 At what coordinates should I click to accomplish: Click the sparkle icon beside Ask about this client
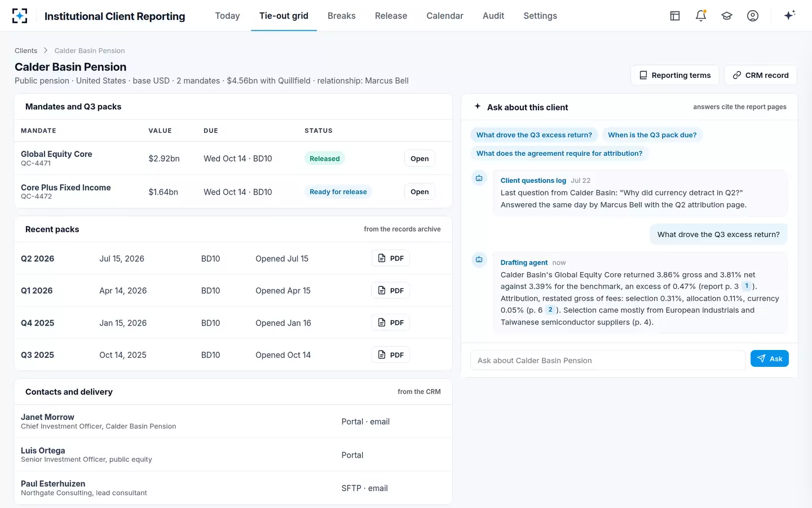(478, 107)
